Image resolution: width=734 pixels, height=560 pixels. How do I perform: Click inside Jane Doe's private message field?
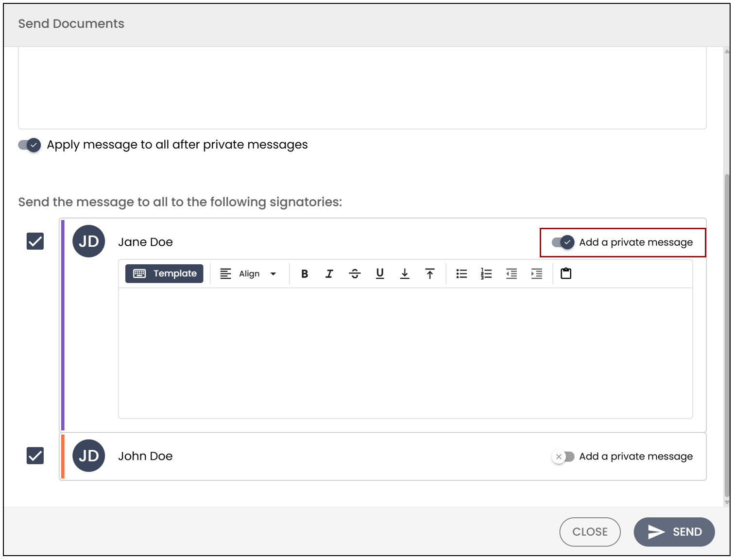(406, 353)
